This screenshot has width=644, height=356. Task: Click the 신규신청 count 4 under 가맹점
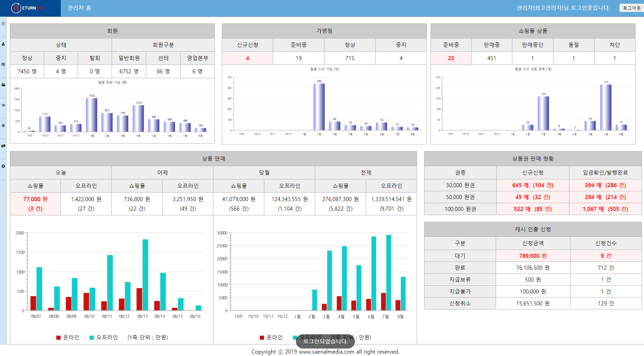(247, 58)
